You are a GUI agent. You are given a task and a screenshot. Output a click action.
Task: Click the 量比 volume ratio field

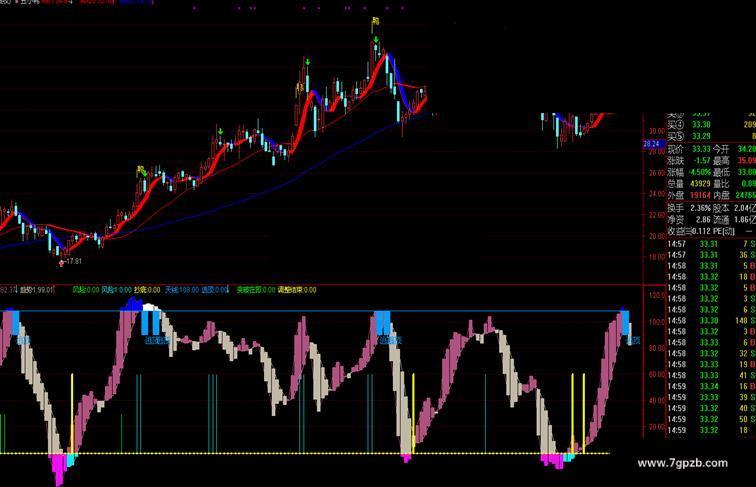734,184
